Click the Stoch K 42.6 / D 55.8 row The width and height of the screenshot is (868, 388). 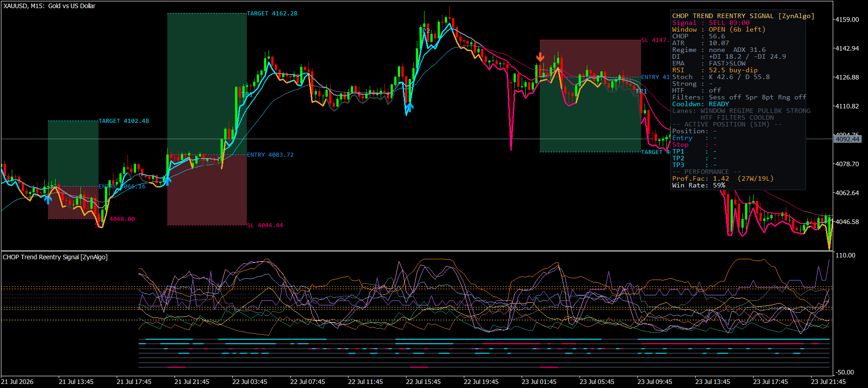[721, 77]
